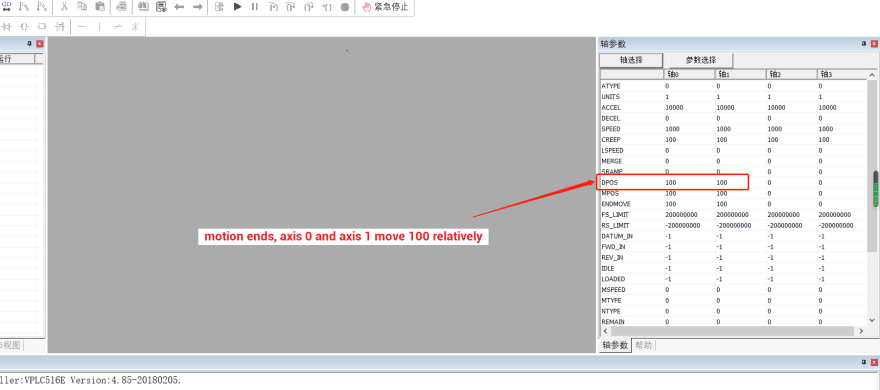Image resolution: width=880 pixels, height=390 pixels.
Task: Pin the left side panel
Action: tap(29, 44)
